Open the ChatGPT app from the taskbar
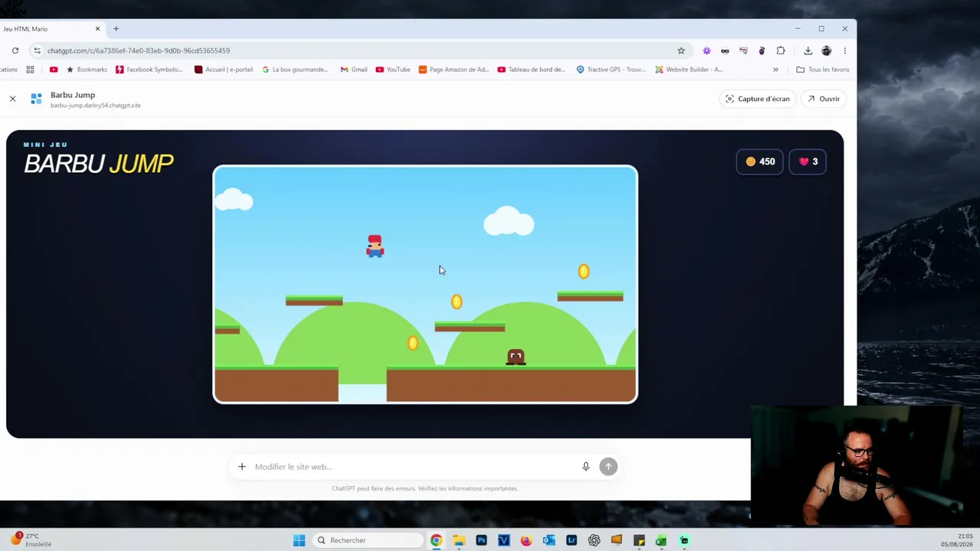The height and width of the screenshot is (551, 980). click(x=594, y=540)
